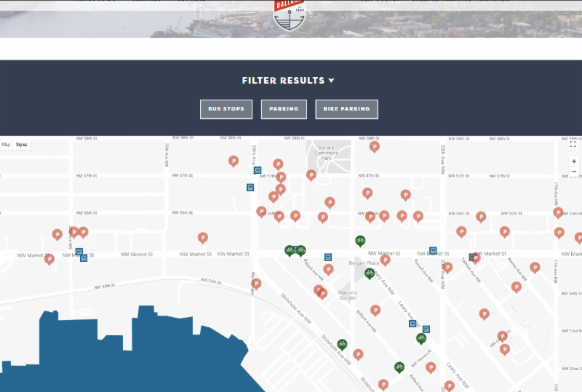582x392 pixels.
Task: Select bike parking pin above NW Market St
Action: coord(359,240)
